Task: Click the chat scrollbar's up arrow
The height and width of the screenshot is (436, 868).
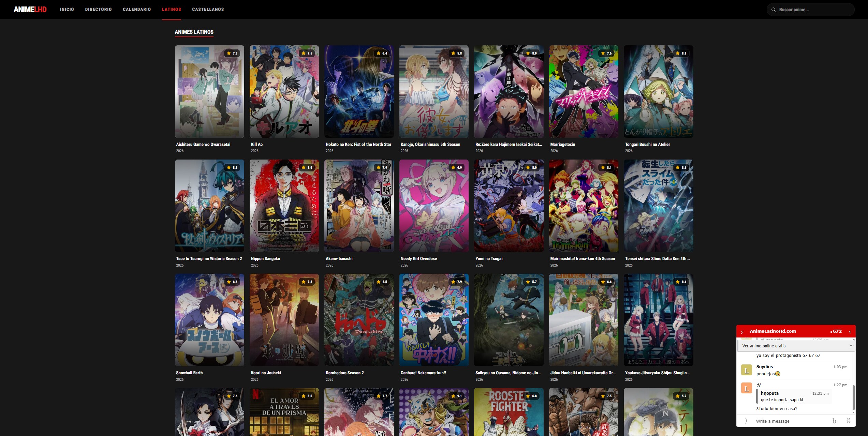Action: pos(854,340)
